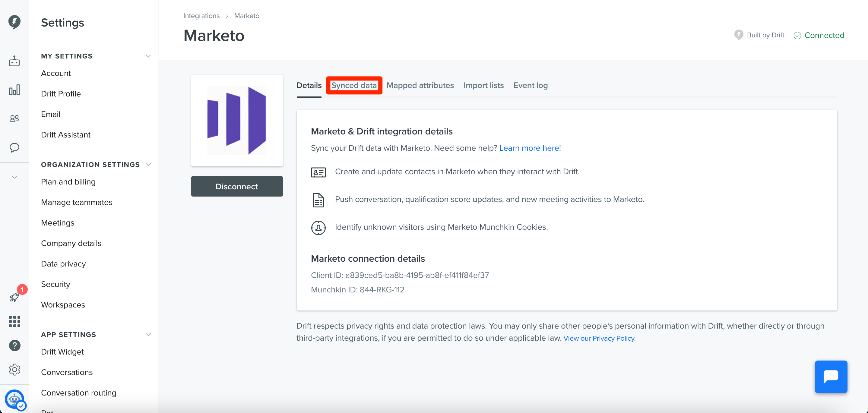Open the Help question mark icon

pos(14,345)
